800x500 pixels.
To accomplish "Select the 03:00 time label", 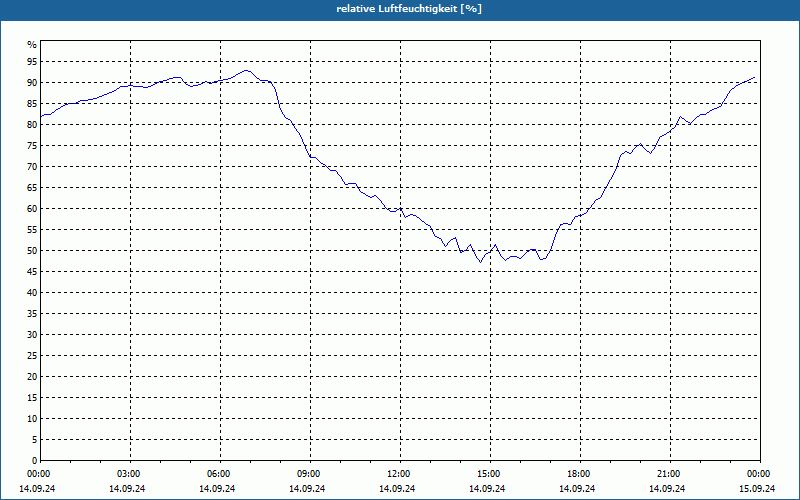I will [128, 474].
